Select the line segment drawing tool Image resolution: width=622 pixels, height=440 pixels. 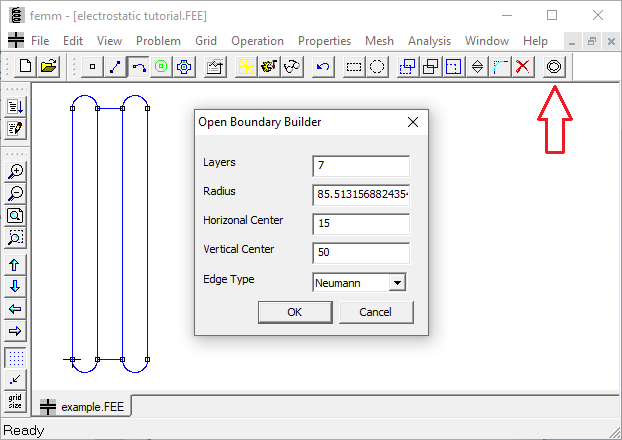point(115,67)
